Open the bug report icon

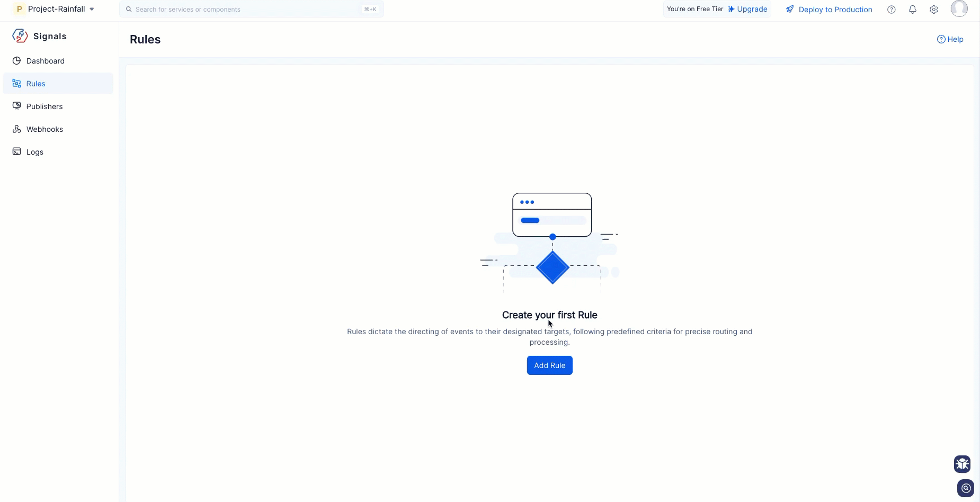click(x=962, y=464)
